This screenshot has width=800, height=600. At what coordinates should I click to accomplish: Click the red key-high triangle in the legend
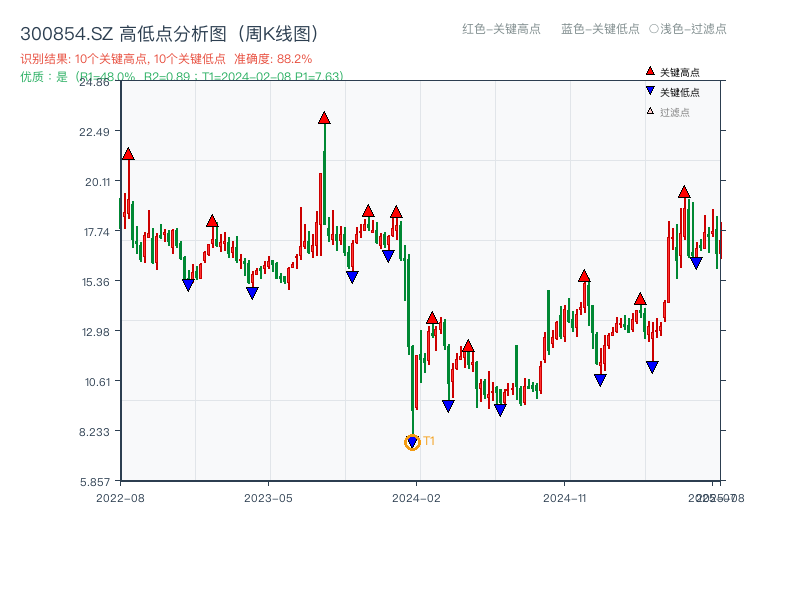coord(650,71)
